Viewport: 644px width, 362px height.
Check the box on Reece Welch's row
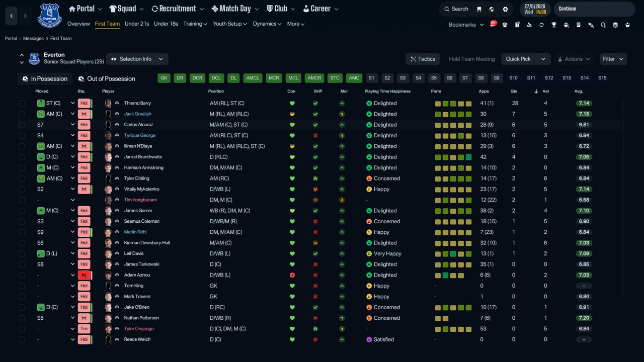point(22,339)
